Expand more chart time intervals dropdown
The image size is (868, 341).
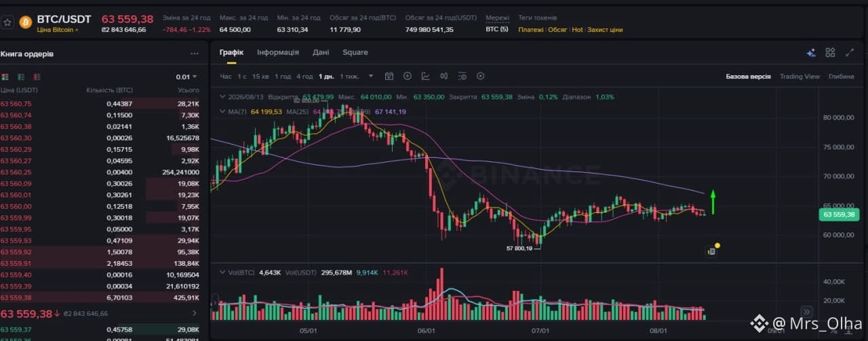371,77
